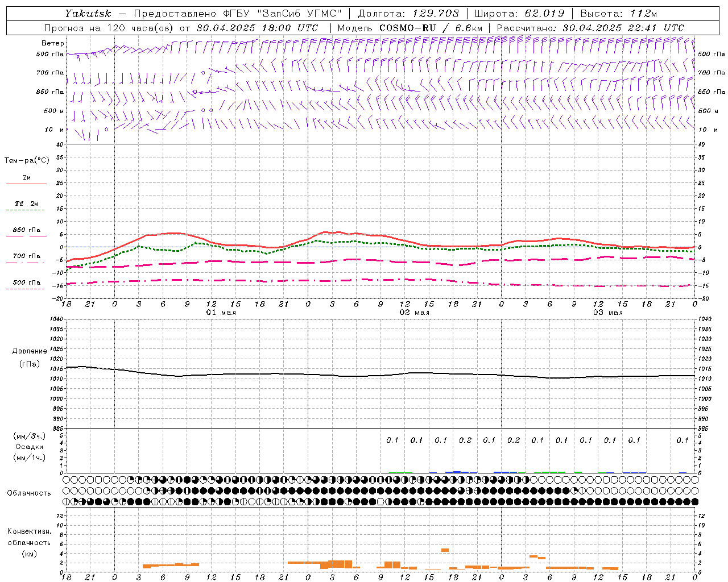This screenshot has width=728, height=582.
Task: Select the Высота: 112м field
Action: coord(618,14)
